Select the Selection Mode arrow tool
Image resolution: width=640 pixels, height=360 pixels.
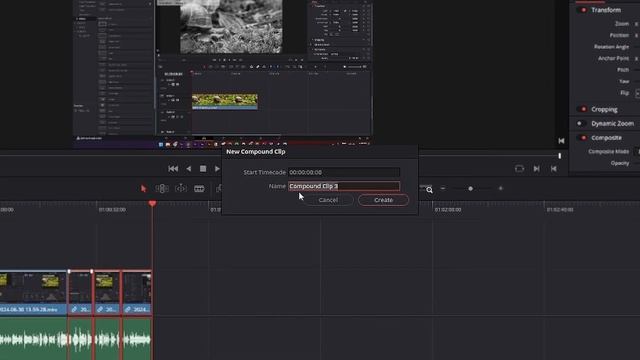143,189
